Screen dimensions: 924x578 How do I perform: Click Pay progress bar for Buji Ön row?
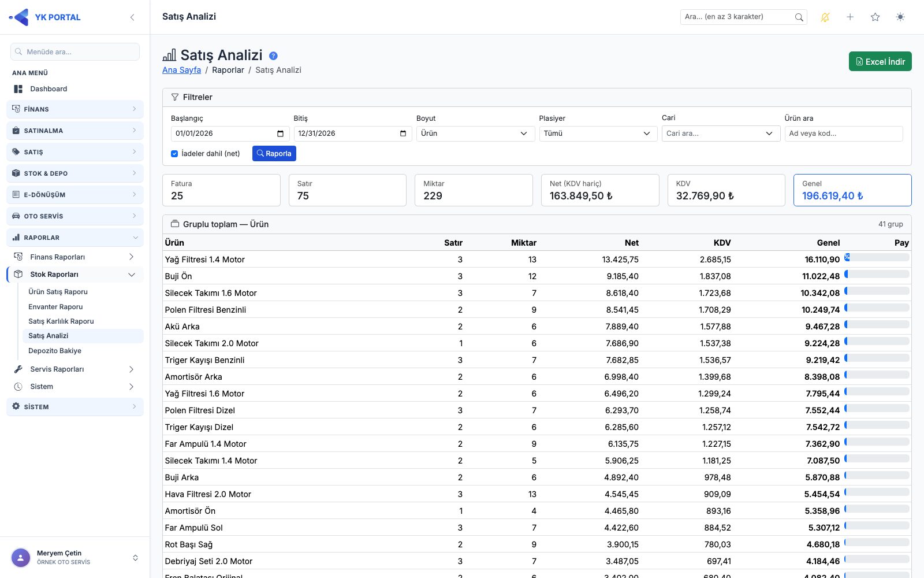[877, 274]
